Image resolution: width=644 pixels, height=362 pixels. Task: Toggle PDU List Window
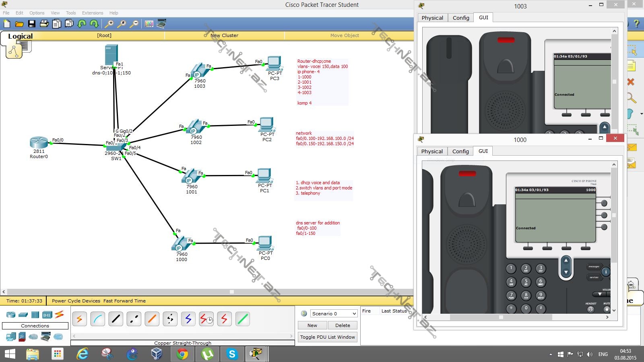tap(327, 337)
